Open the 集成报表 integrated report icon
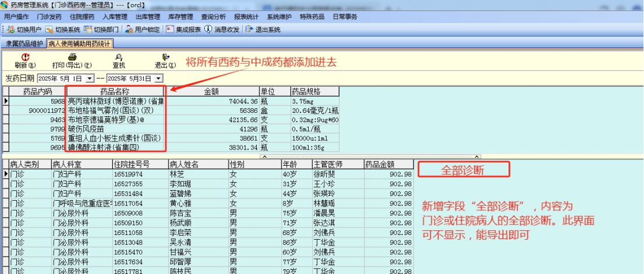Screen dimensions: 644x274 pos(169,30)
